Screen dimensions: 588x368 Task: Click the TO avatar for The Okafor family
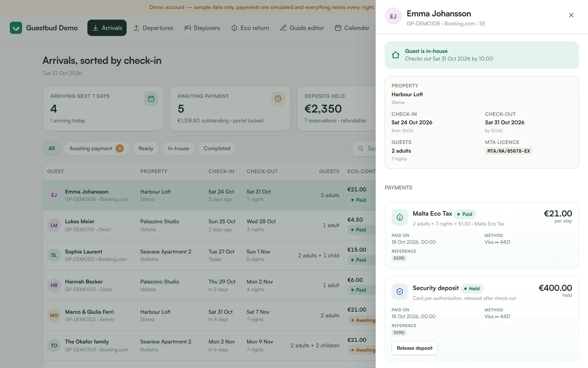click(54, 345)
